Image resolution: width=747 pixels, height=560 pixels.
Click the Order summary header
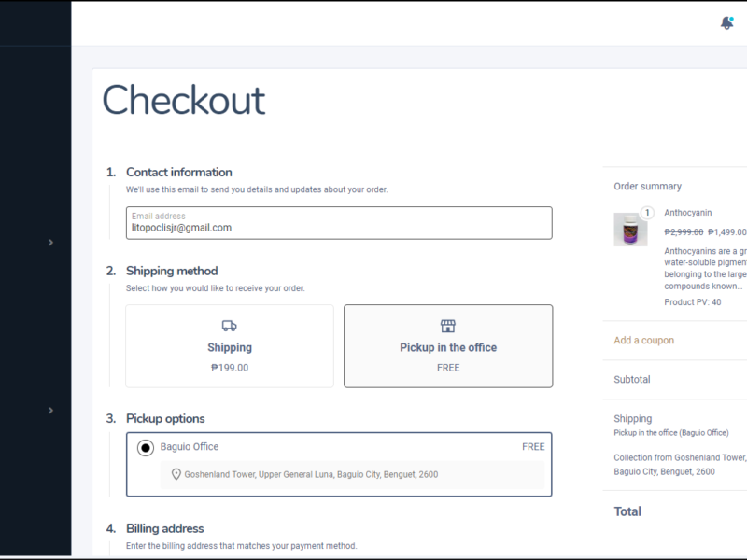click(x=648, y=187)
